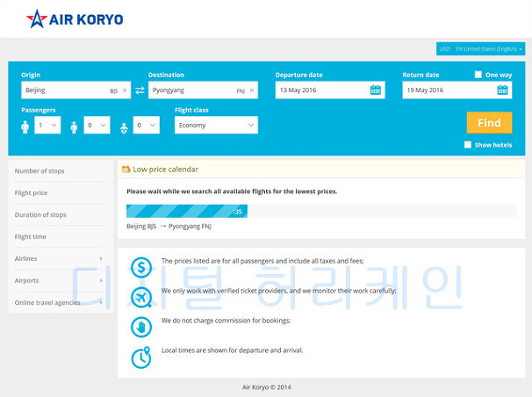Click the hand no-commission icon
This screenshot has width=532, height=397.
pos(141,327)
